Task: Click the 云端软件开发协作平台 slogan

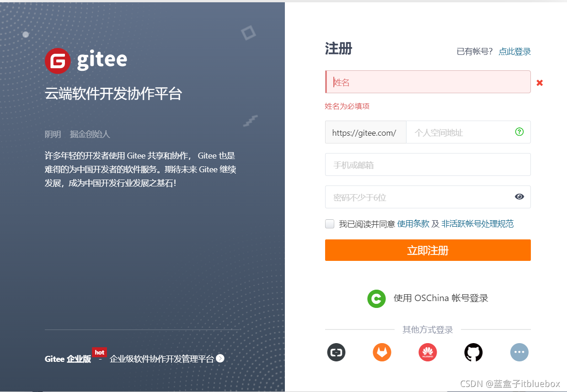Action: (x=113, y=94)
